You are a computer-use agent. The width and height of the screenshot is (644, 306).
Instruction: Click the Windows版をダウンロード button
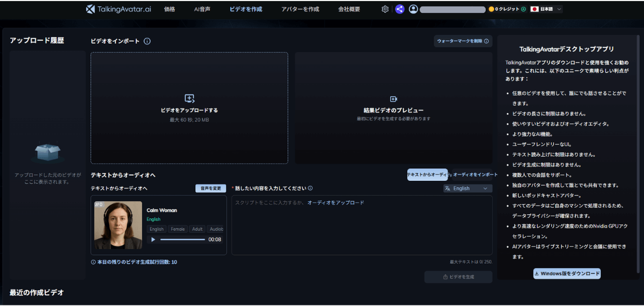point(567,274)
